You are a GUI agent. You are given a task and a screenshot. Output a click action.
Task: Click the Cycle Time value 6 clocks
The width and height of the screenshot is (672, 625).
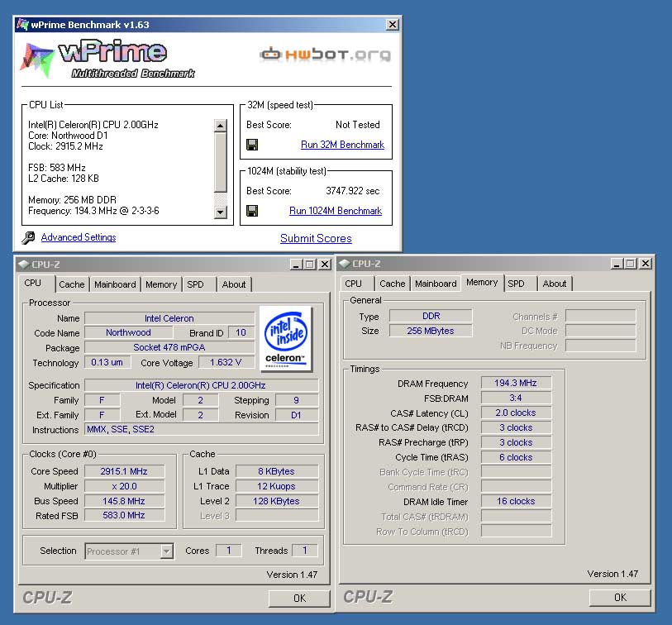click(x=516, y=457)
